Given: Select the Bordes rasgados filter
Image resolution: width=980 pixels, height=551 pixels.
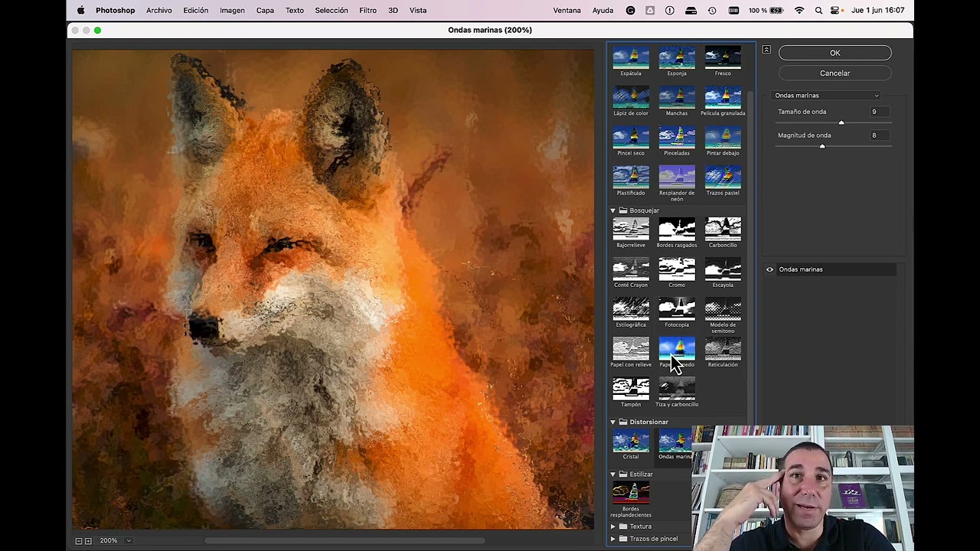Looking at the screenshot, I should coord(677,229).
